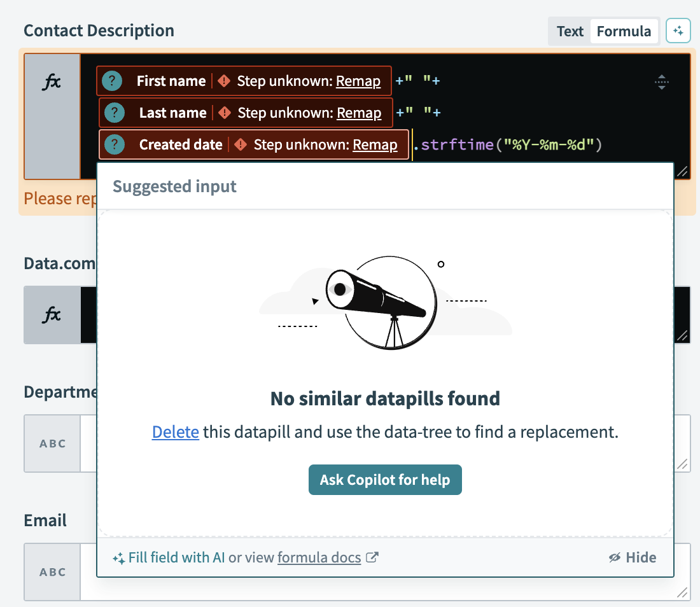Click Delete to remove the datapill
700x607 pixels.
(x=175, y=431)
